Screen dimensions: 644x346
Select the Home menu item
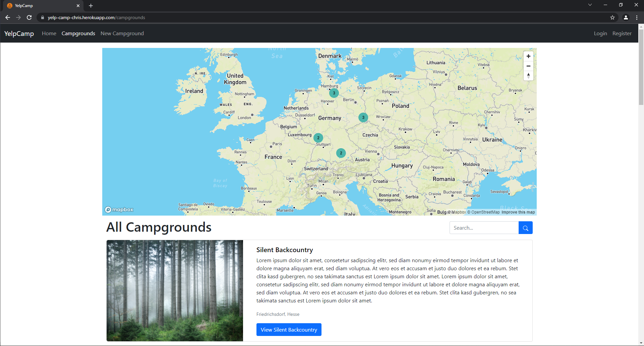click(x=49, y=33)
